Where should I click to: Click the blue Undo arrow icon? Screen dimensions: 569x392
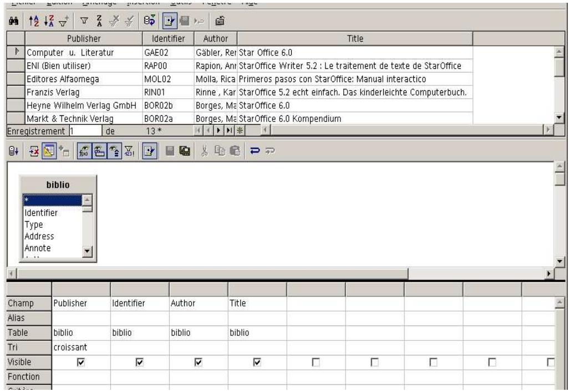point(255,151)
